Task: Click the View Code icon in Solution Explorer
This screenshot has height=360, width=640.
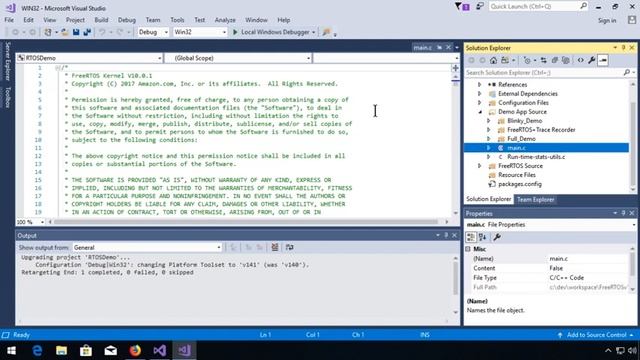Action: (580, 60)
